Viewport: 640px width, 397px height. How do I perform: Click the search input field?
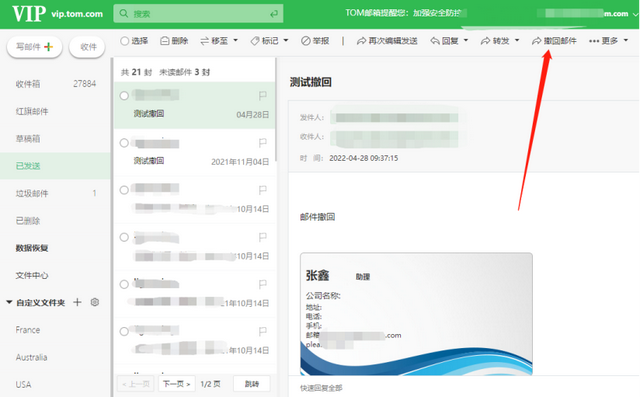click(198, 13)
